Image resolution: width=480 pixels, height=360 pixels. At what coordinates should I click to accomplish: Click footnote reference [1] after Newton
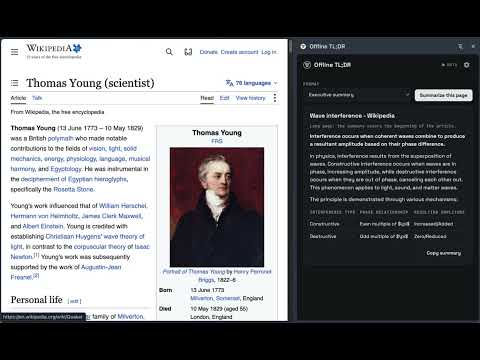pyautogui.click(x=36, y=255)
